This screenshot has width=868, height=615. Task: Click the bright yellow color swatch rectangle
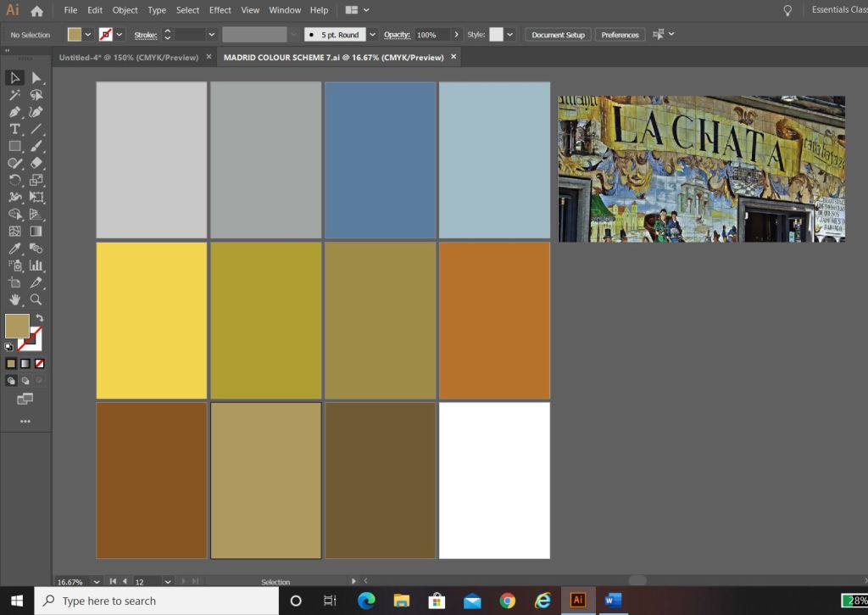[x=152, y=321]
